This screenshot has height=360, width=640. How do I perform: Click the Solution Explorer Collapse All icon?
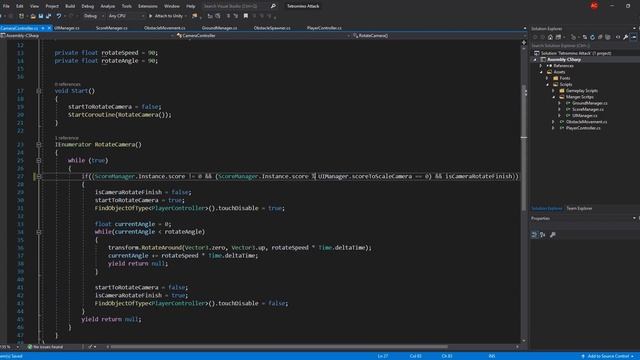pyautogui.click(x=600, y=37)
